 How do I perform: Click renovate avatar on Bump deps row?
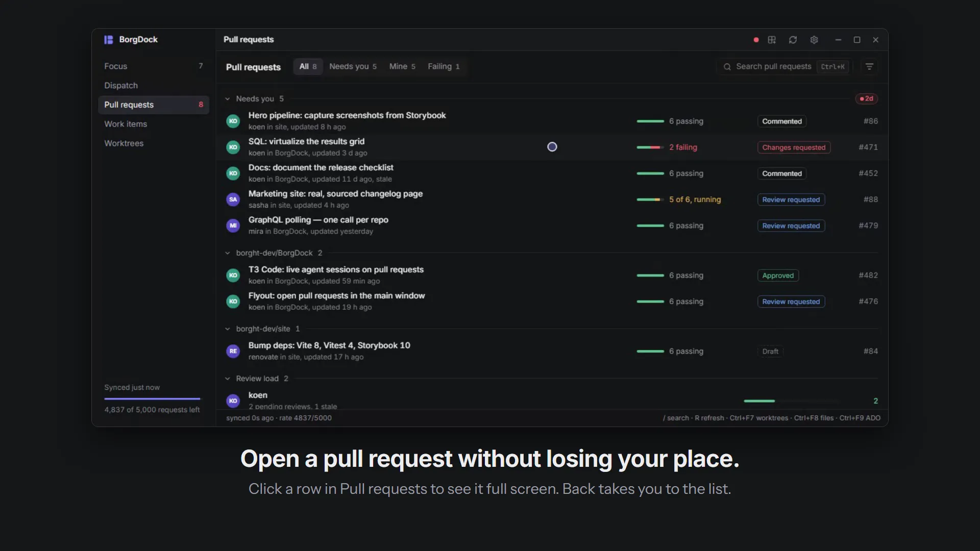(x=233, y=351)
